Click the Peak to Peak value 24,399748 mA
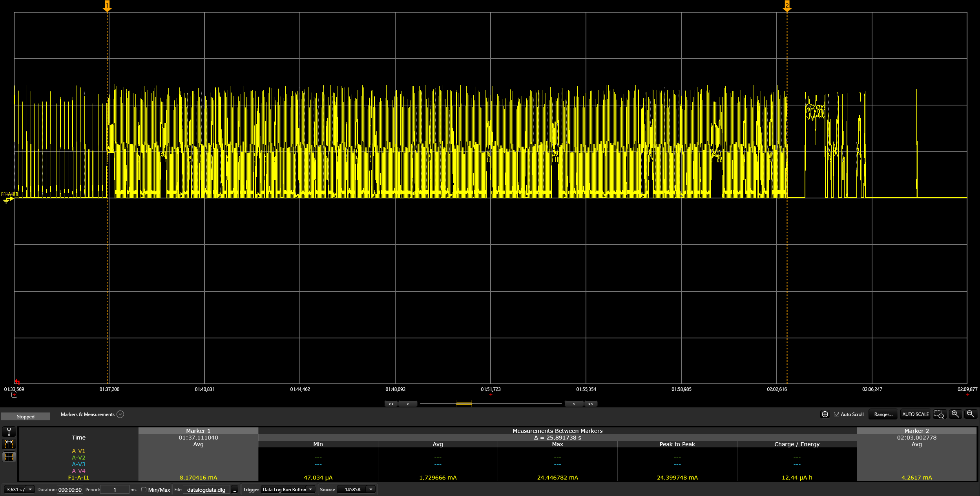 click(x=677, y=478)
